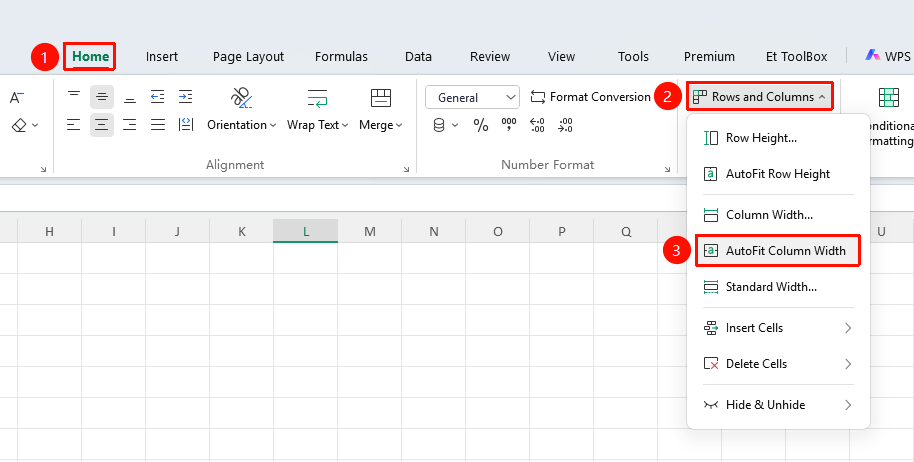Select column P header
Viewport: 914px width, 462px height.
(x=561, y=231)
